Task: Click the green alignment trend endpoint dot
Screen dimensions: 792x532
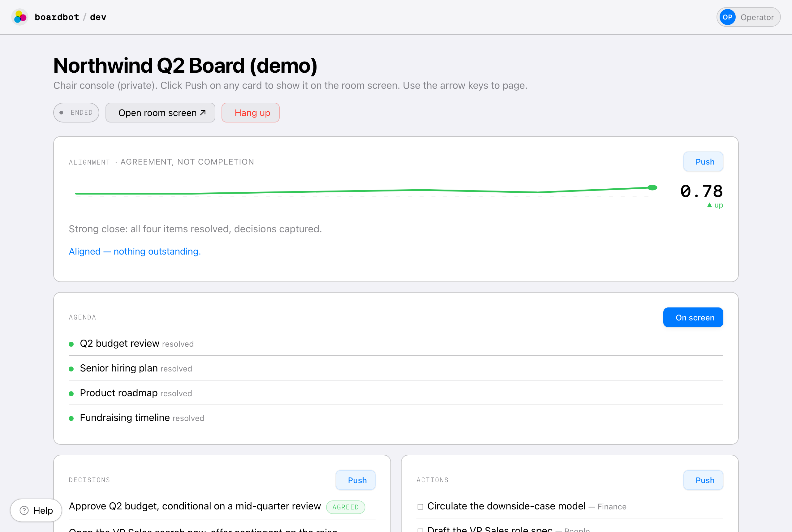Action: pos(652,188)
